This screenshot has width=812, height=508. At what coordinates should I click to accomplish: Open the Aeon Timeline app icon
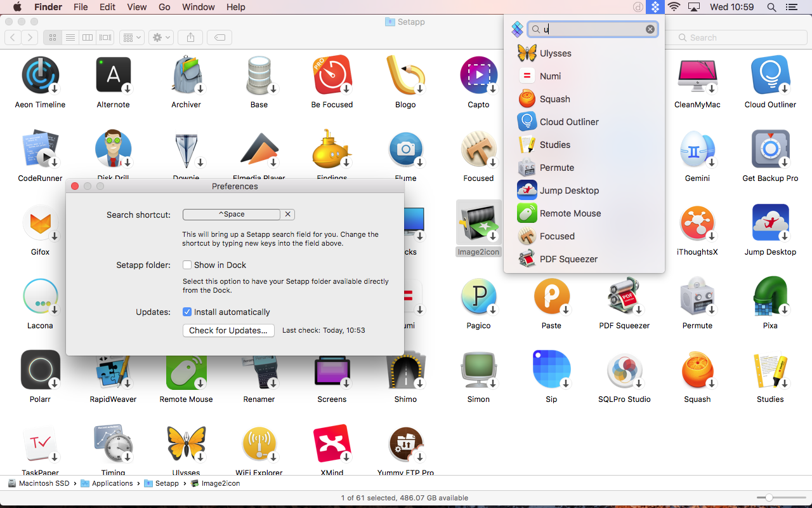click(41, 75)
